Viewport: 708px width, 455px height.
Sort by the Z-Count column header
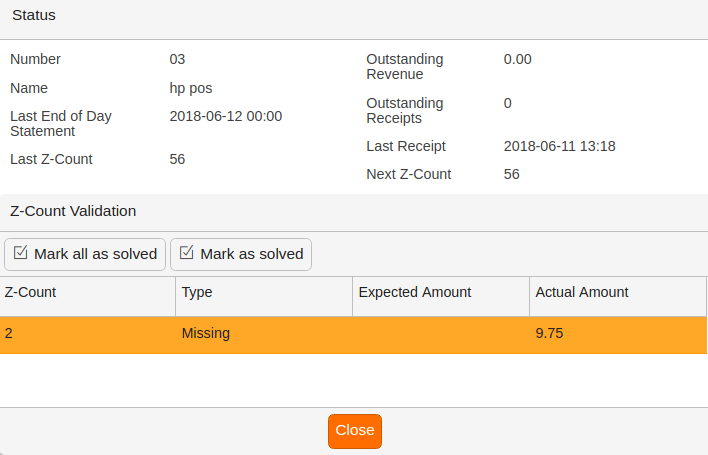[88, 296]
